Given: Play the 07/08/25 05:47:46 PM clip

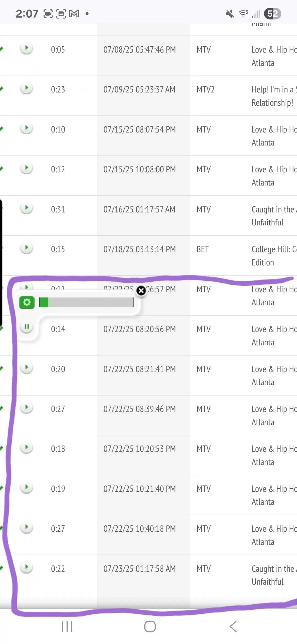Looking at the screenshot, I should point(26,48).
